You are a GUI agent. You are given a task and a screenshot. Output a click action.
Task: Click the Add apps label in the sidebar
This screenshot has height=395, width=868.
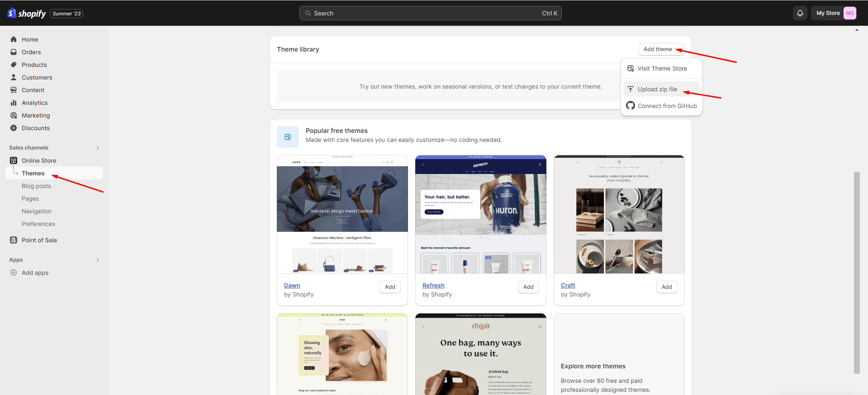pyautogui.click(x=35, y=273)
